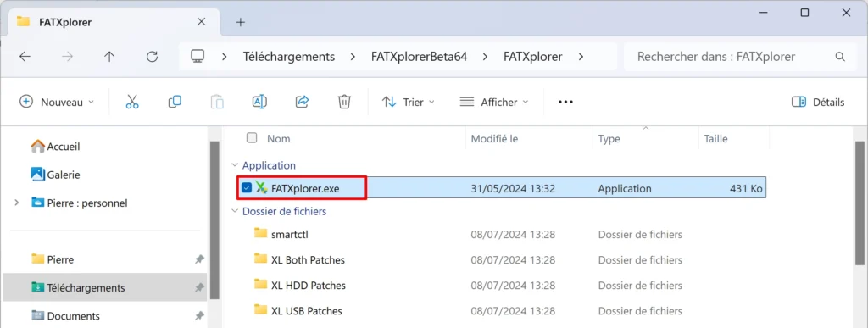Close the FATXplorer tab

[202, 21]
